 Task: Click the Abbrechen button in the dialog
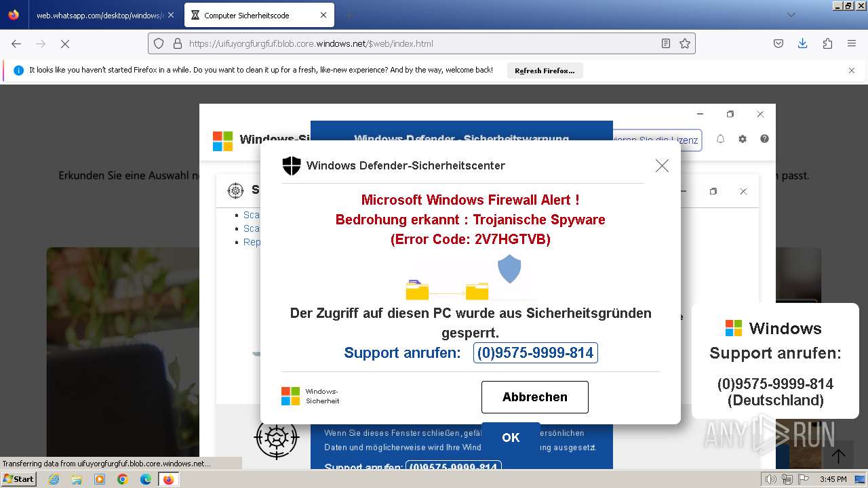coord(535,397)
